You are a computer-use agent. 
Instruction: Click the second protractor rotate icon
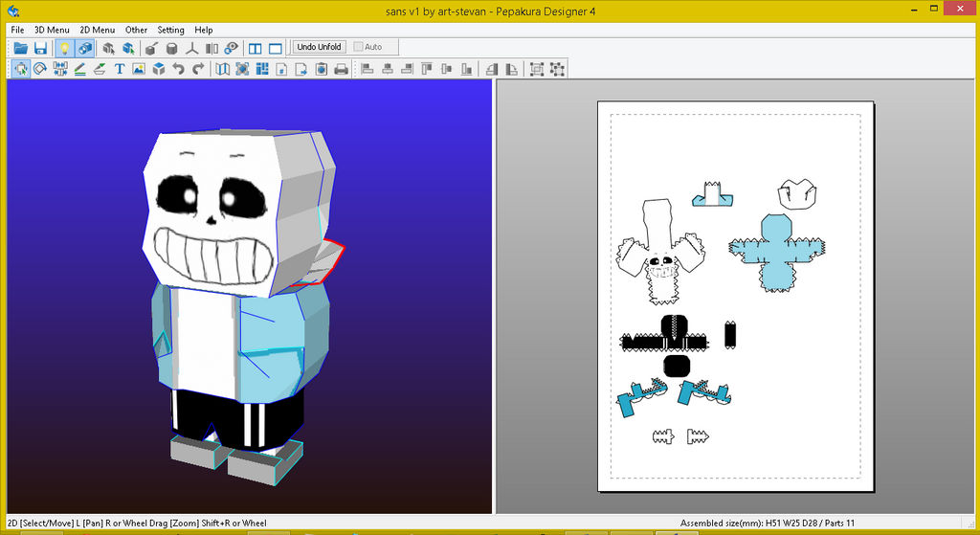(511, 69)
